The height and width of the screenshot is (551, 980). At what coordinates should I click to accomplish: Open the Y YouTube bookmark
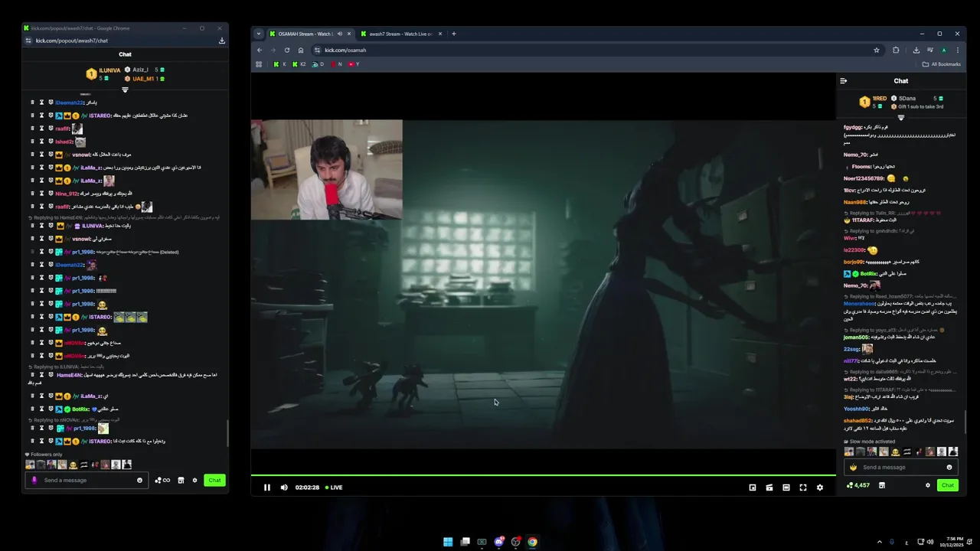[x=354, y=64]
